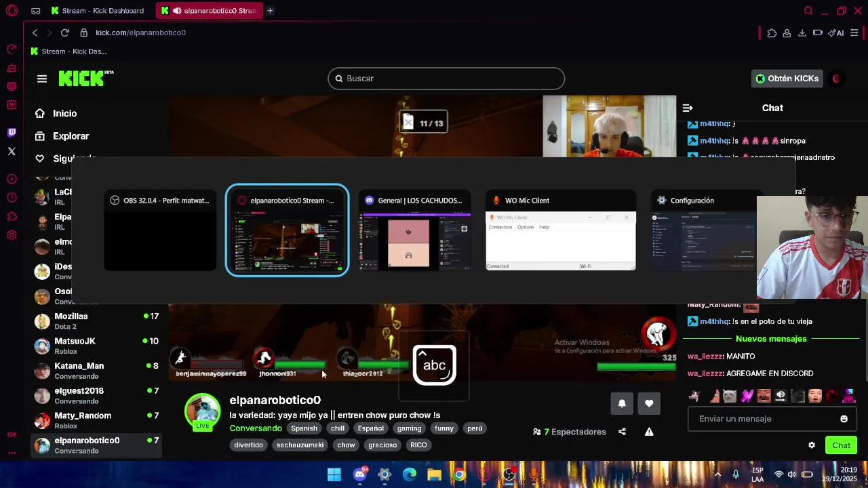Viewport: 868px width, 488px height.
Task: Open the Kick hamburger menu
Action: pos(42,79)
